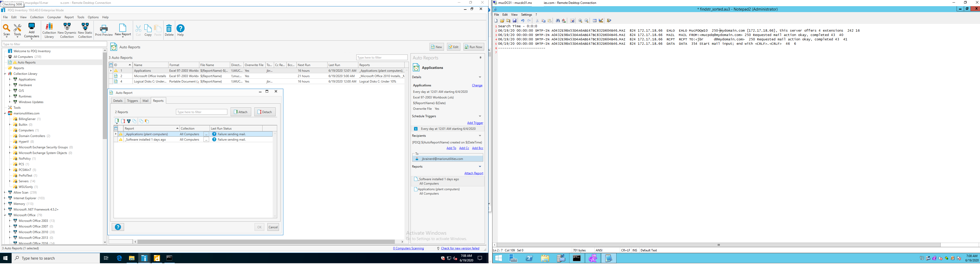Click the Find binoculars icon in Notepad2
The width and height of the screenshot is (980, 264).
[x=558, y=21]
